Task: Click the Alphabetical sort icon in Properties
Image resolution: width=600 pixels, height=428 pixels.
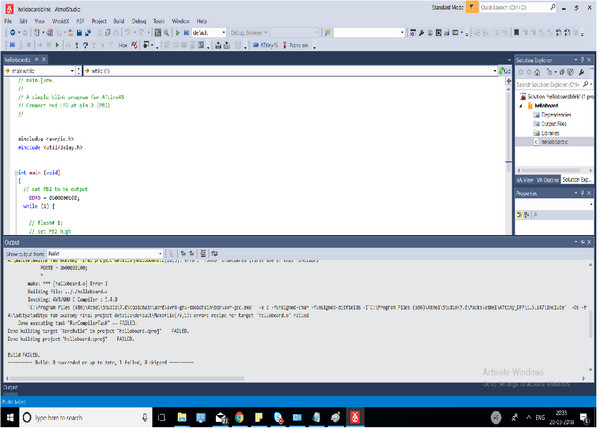Action: point(527,215)
